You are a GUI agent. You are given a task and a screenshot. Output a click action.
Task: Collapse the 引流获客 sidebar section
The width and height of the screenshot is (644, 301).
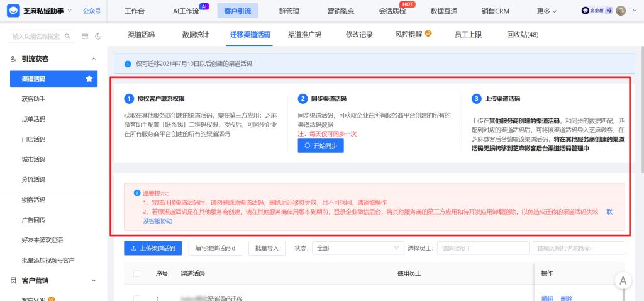click(94, 59)
